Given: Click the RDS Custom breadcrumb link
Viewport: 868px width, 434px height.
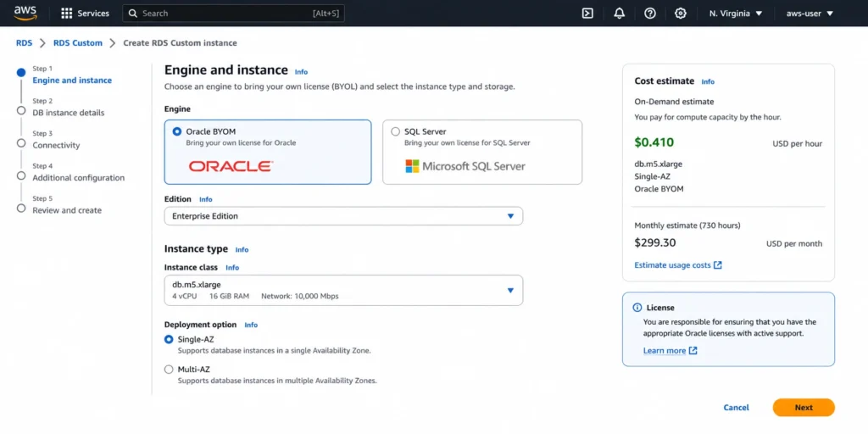Looking at the screenshot, I should click(x=77, y=42).
